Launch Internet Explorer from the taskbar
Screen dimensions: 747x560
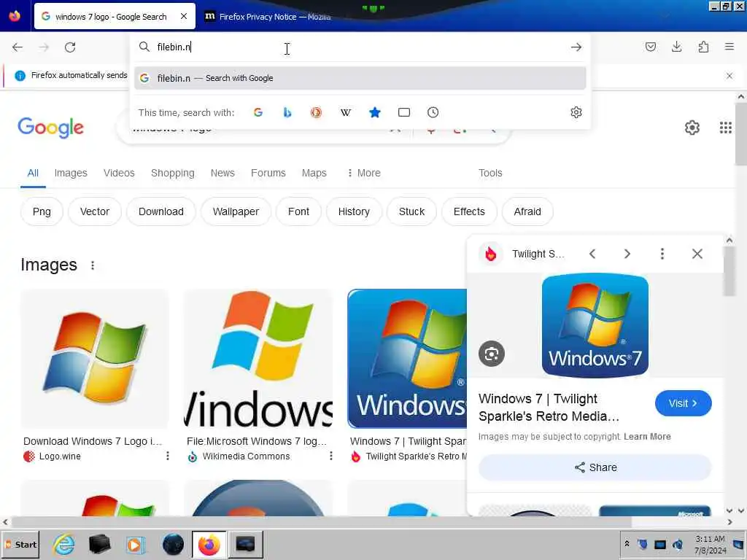click(x=64, y=544)
